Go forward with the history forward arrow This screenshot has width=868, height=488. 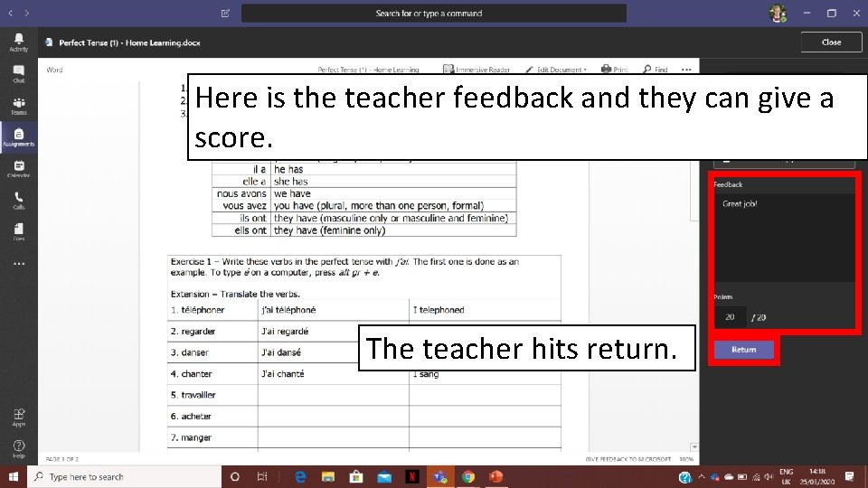(x=26, y=13)
